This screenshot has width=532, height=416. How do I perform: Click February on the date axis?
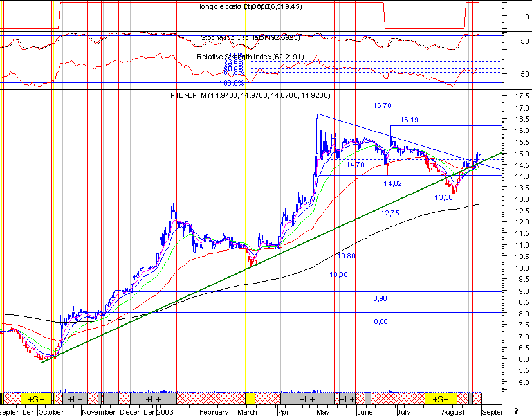coord(214,412)
